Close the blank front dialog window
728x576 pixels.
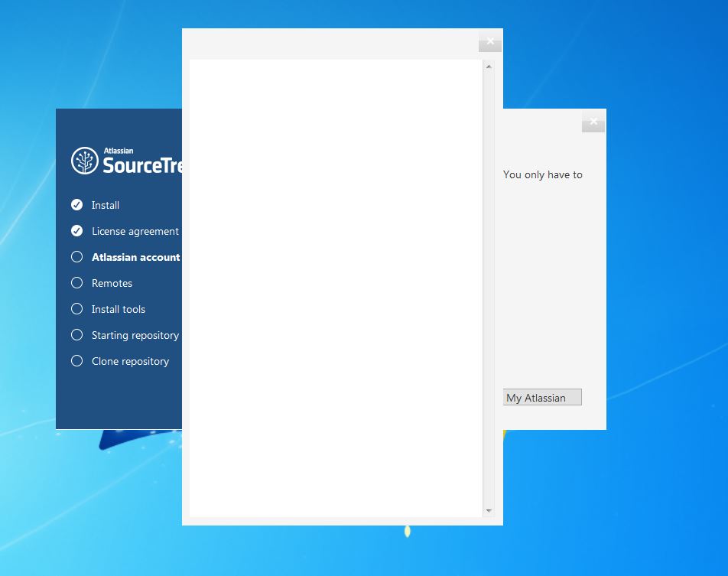click(490, 41)
